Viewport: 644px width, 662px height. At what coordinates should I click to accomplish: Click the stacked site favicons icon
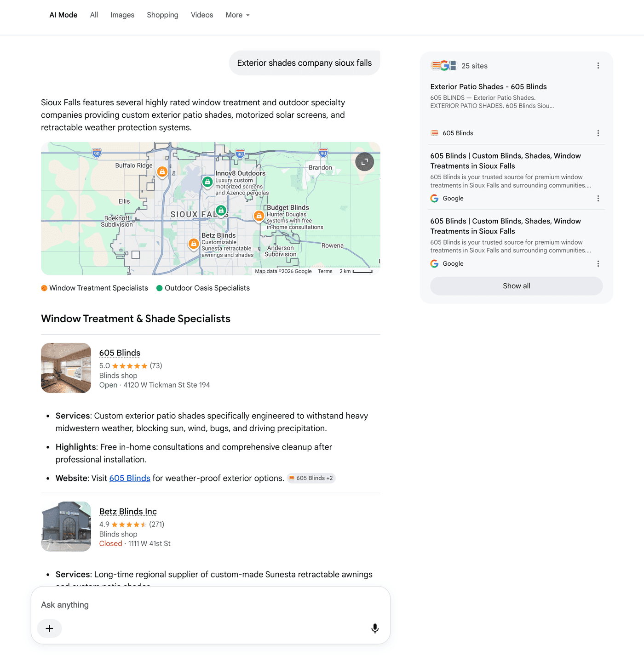pos(444,66)
